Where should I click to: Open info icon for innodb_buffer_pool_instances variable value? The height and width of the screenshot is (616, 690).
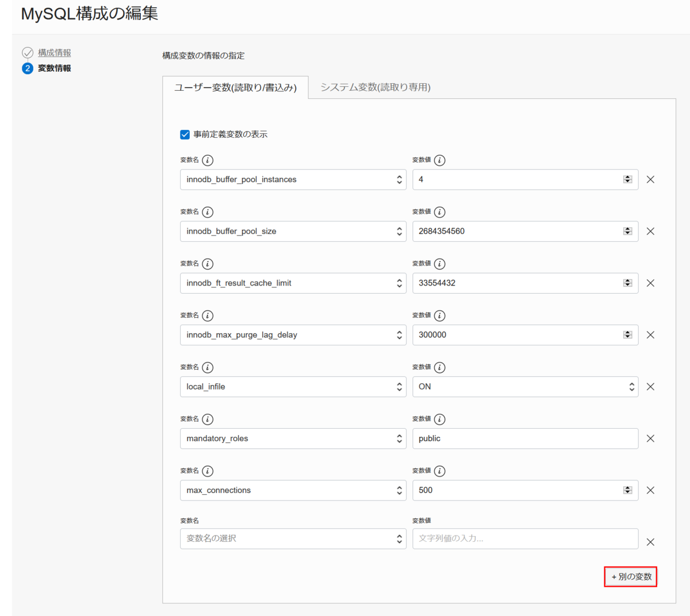440,160
